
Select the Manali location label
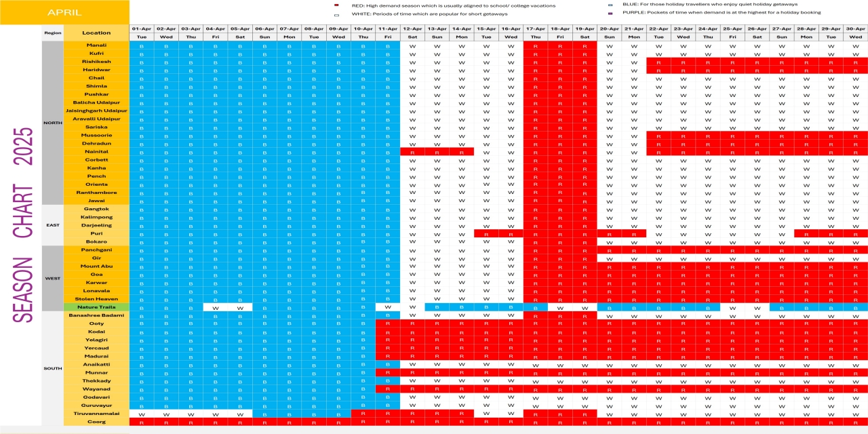point(96,45)
